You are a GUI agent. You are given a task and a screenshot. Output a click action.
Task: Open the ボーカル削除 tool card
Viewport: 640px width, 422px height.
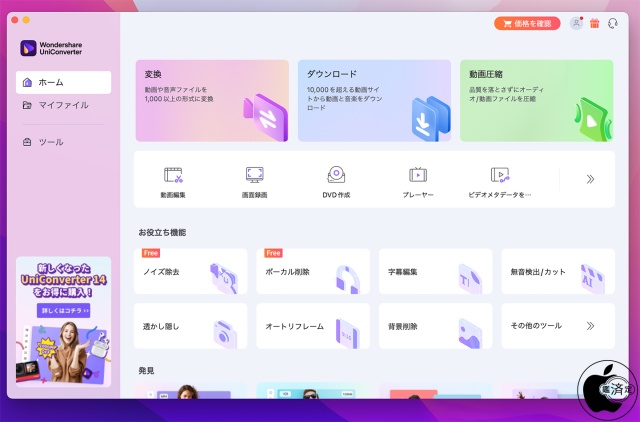click(x=313, y=271)
